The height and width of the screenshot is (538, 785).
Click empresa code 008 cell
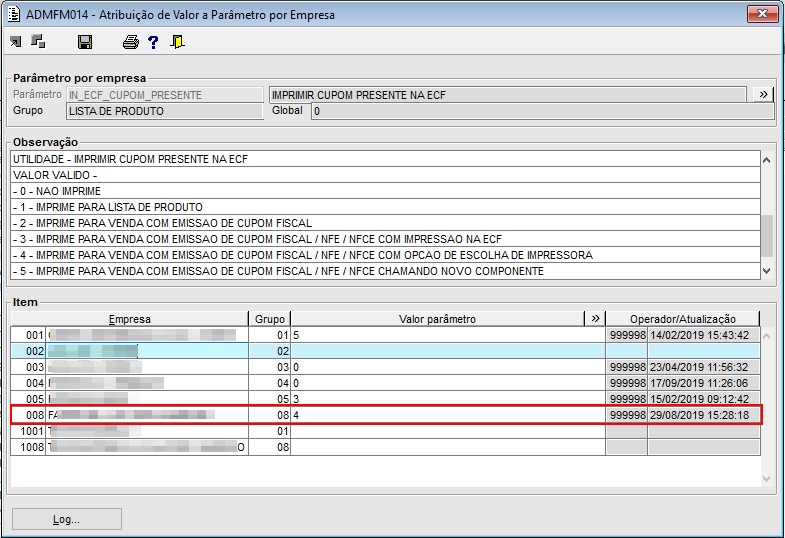[29, 415]
